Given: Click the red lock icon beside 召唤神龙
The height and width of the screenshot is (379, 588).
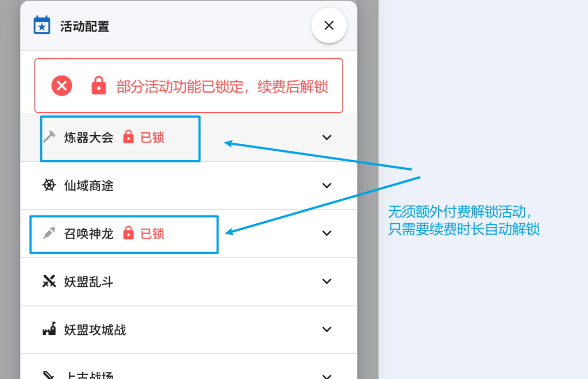Looking at the screenshot, I should tap(128, 233).
